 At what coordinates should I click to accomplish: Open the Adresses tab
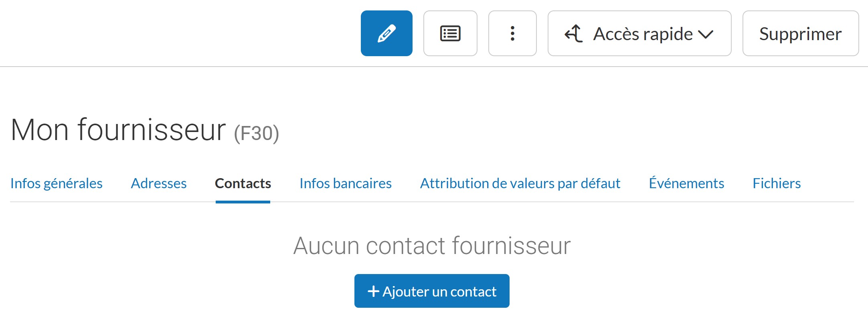pyautogui.click(x=158, y=183)
